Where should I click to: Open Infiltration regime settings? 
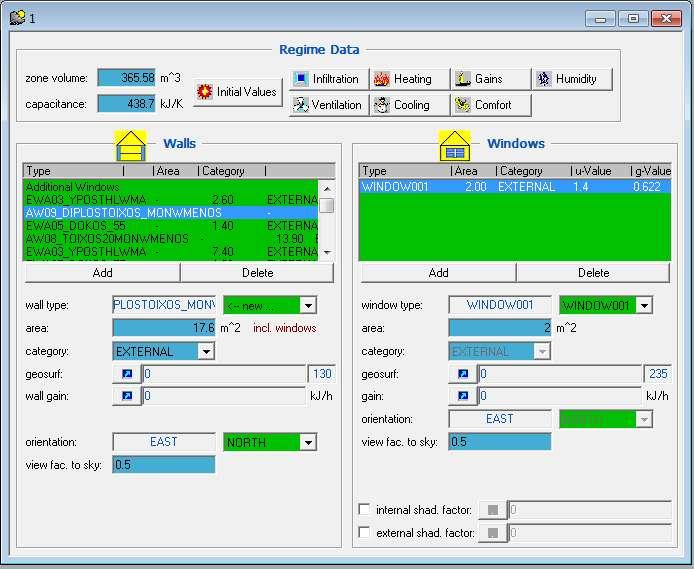(329, 79)
